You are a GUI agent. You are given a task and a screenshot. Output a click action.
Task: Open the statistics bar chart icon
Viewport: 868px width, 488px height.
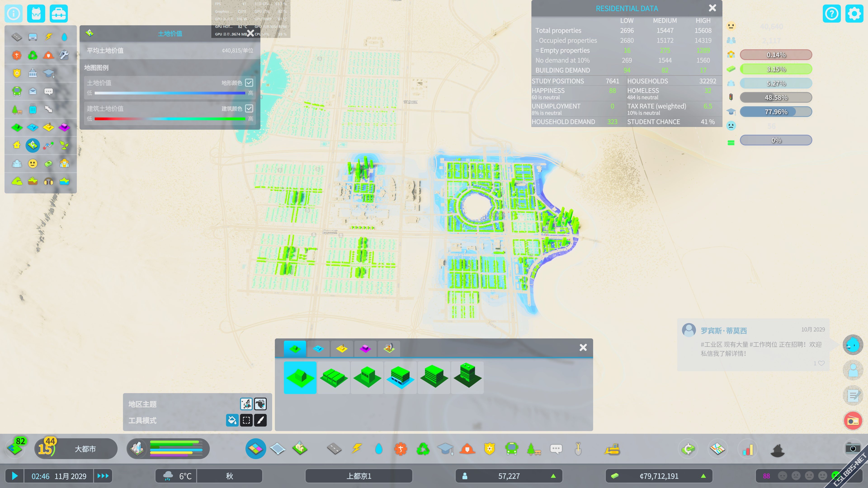(748, 449)
